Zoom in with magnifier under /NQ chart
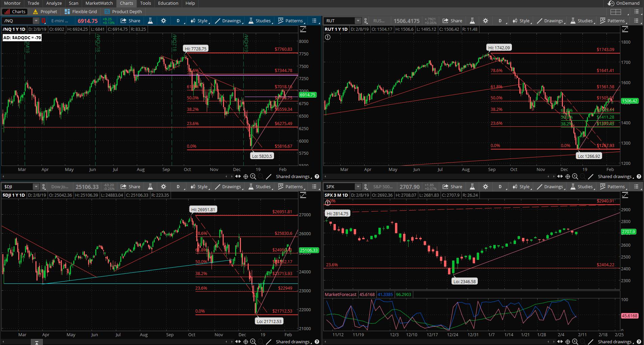Screen dimensions: 644x345 click(253, 176)
